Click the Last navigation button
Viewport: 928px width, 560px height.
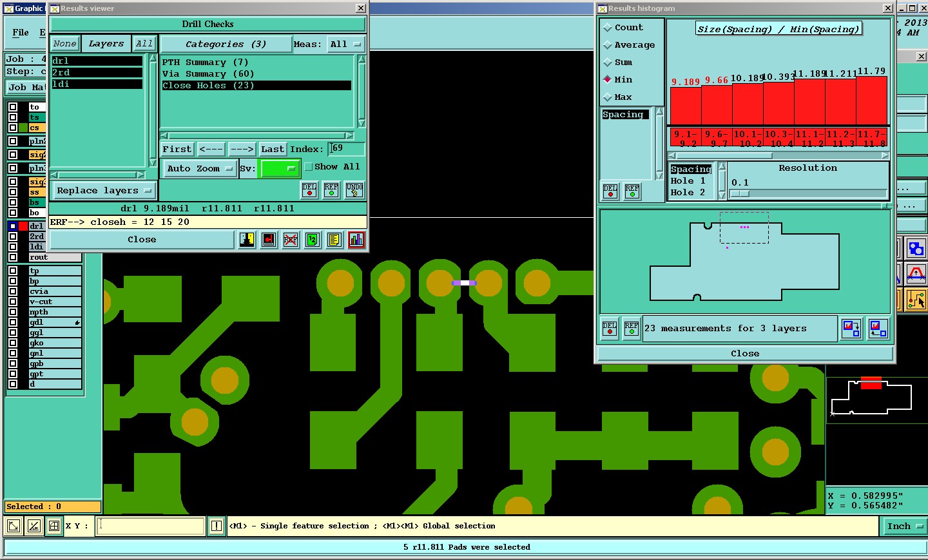pyautogui.click(x=273, y=149)
